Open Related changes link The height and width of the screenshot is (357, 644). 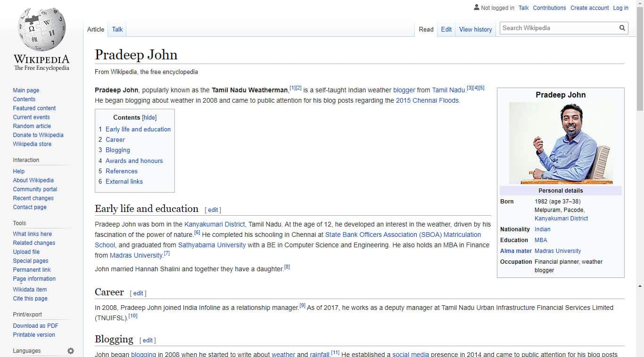[34, 243]
